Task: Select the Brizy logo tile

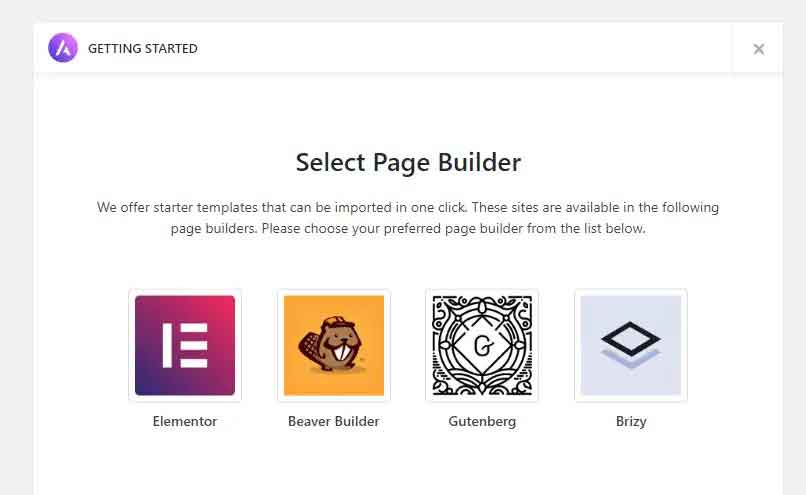Action: (631, 345)
